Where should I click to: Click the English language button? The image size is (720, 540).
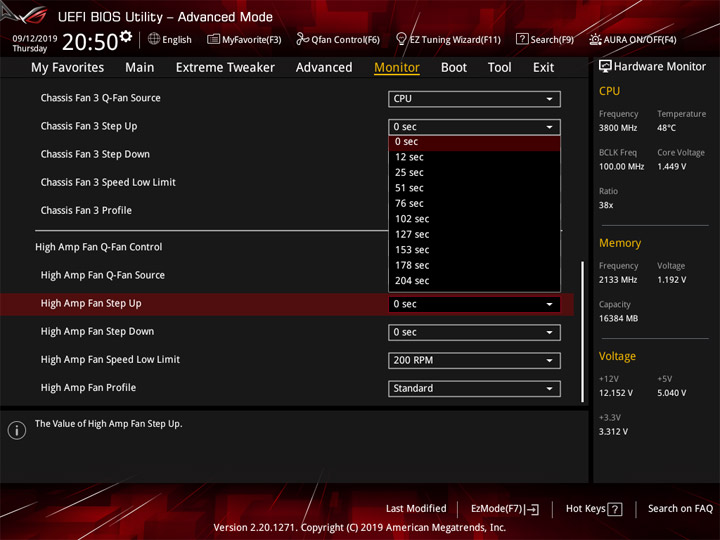click(x=170, y=39)
